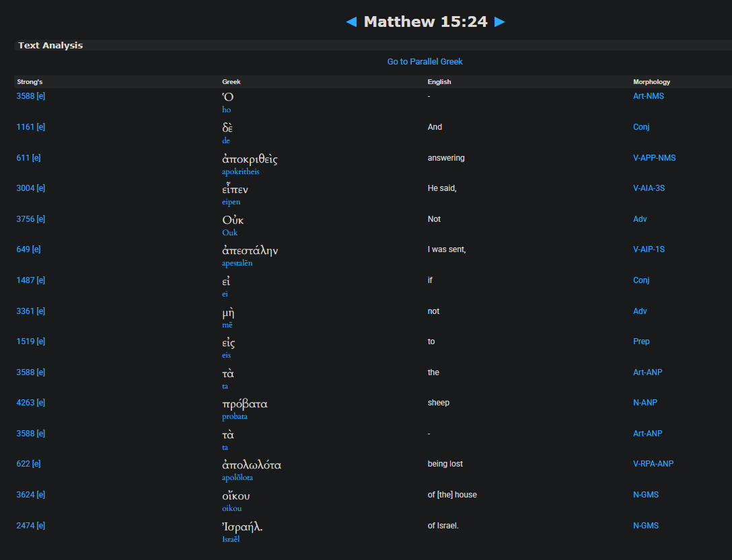Click the transliteration link 'de'
The height and width of the screenshot is (560, 732).
pyautogui.click(x=226, y=141)
